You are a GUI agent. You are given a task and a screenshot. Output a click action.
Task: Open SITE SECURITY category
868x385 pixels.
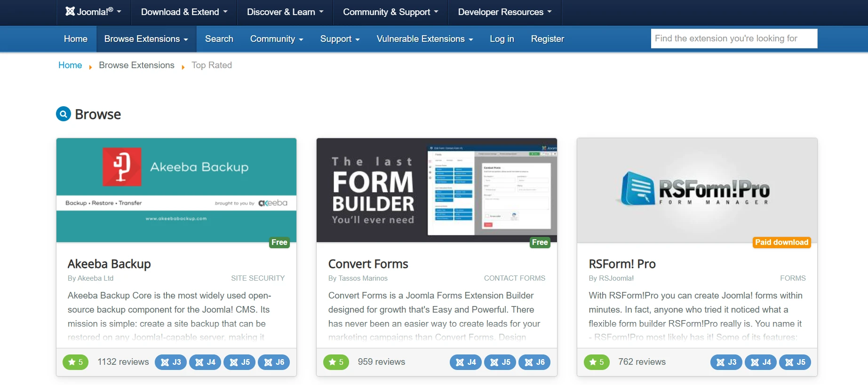[258, 278]
